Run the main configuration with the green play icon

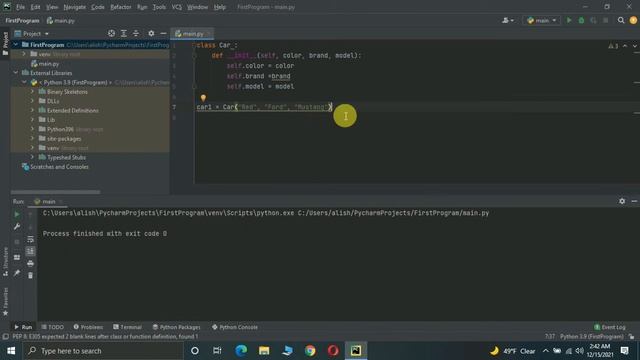569,20
